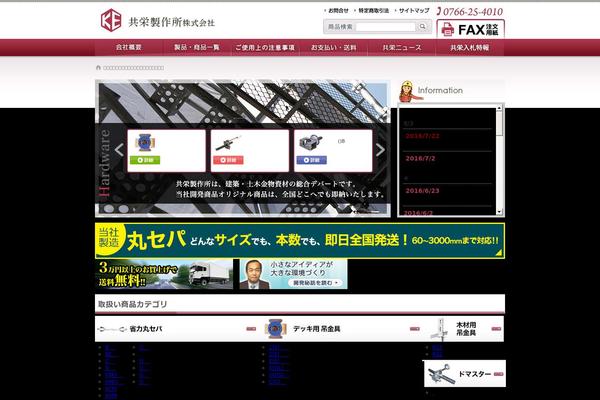Image resolution: width=600 pixels, height=400 pixels.
Task: Click the red 詳細 button on second product card
Action: coord(228,160)
